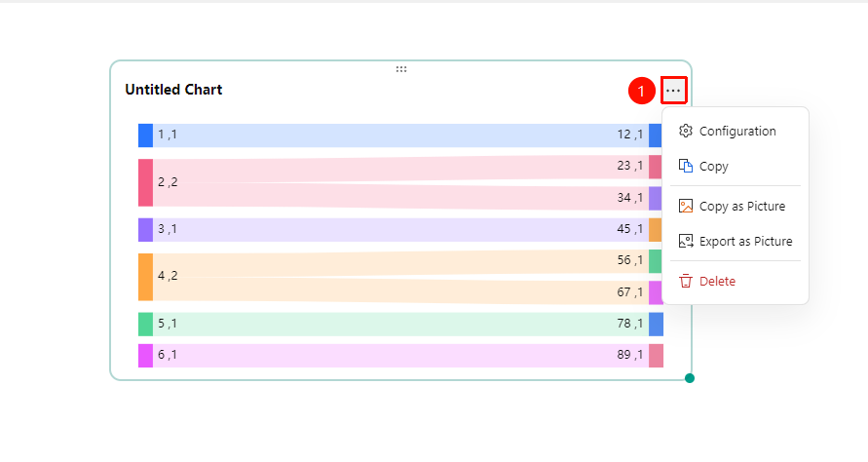Click the 5,1 source label
This screenshot has height=462, width=868.
pyautogui.click(x=168, y=323)
